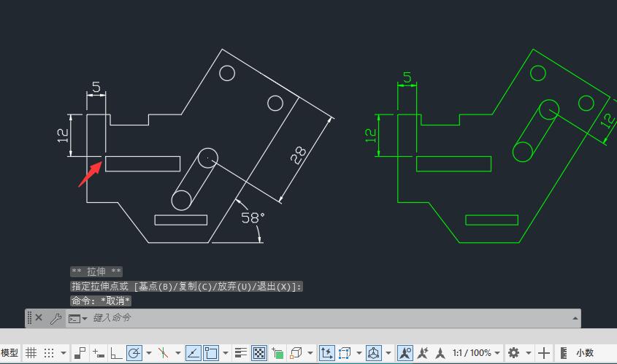Close the command line window
This screenshot has width=617, height=364.
(39, 317)
